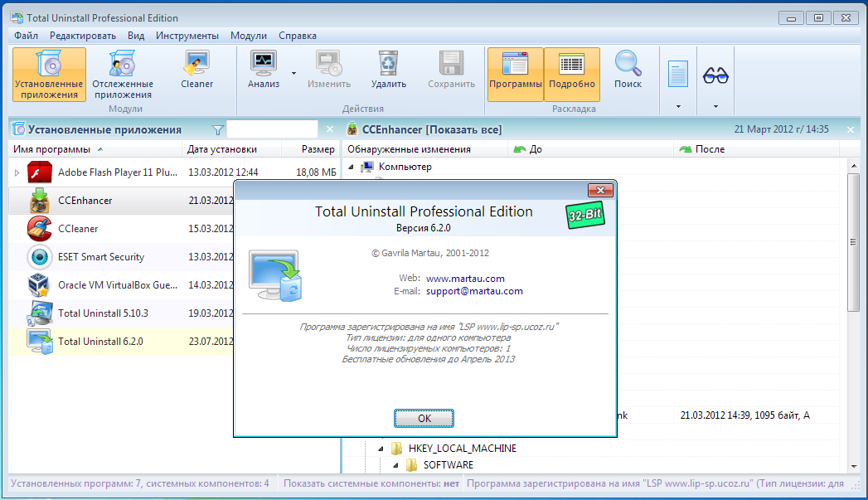Click the scrollbar up arrow in details pane
This screenshot has width=868, height=500.
(x=853, y=166)
